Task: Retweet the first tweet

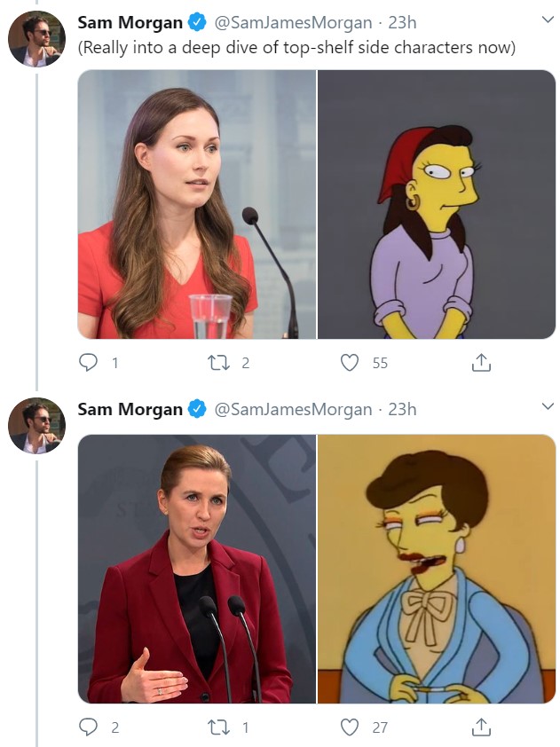Action: pos(217,362)
